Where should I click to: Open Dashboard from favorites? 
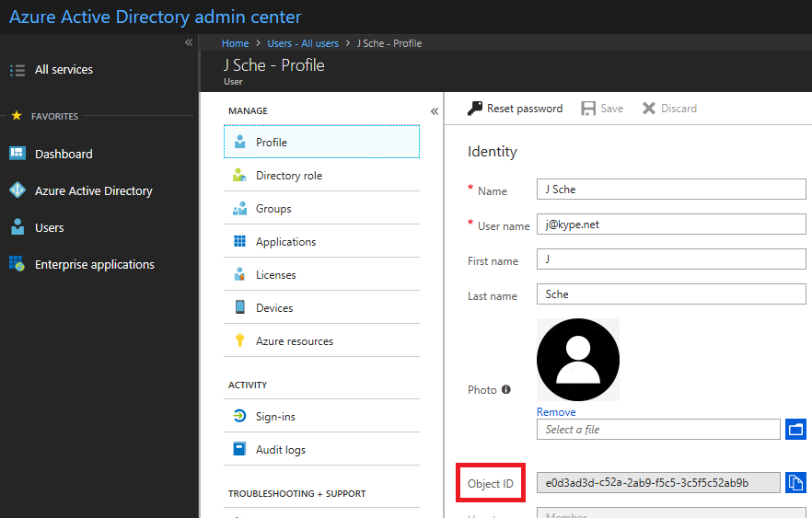(x=64, y=154)
